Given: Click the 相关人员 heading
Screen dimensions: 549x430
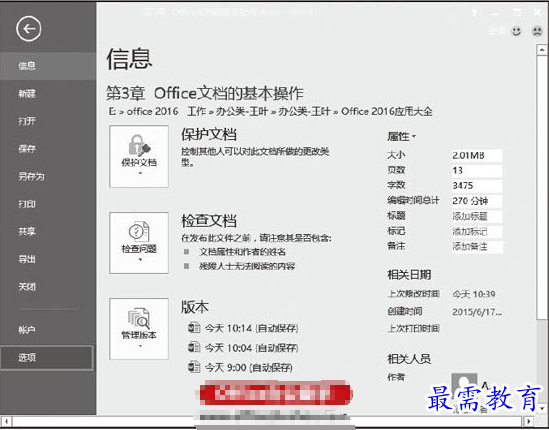Looking at the screenshot, I should point(409,359).
